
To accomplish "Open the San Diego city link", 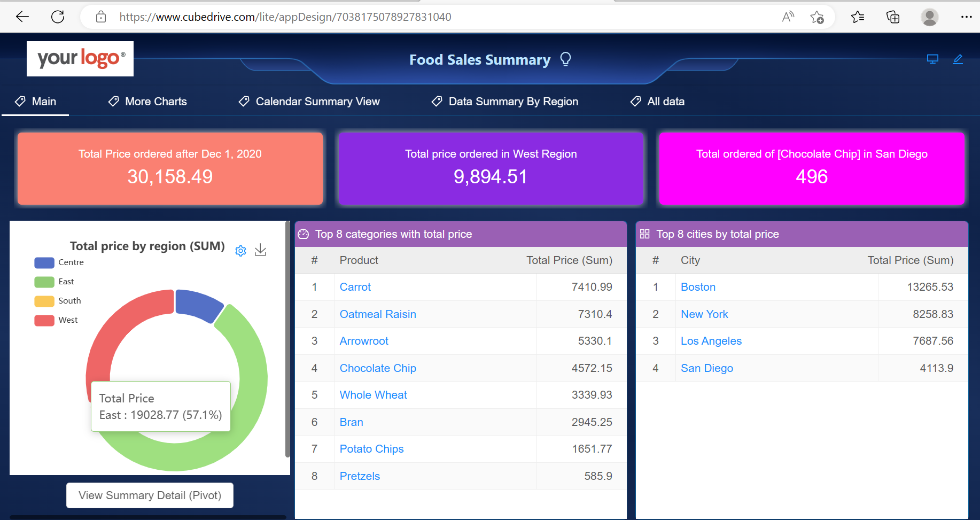I will (707, 368).
